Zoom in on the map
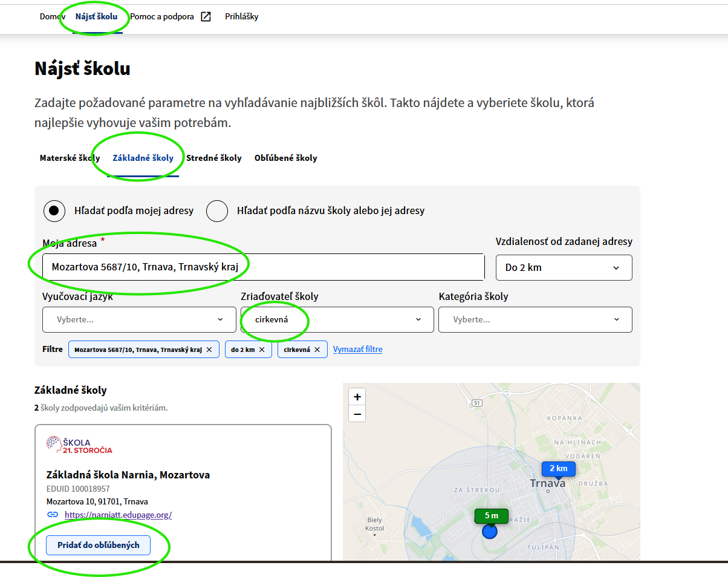Screen dimensions: 728x577 pos(357,397)
